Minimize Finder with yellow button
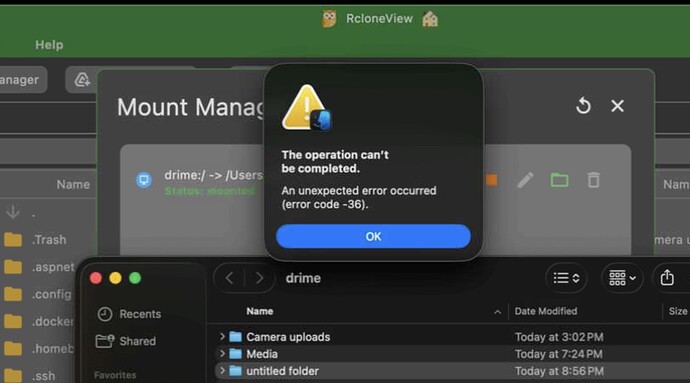This screenshot has width=690, height=383. 115,278
